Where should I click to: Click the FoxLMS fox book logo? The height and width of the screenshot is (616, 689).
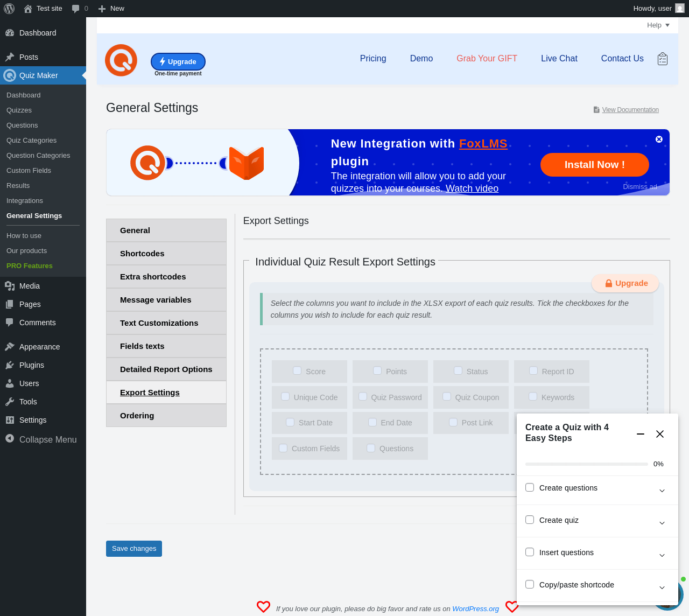tap(247, 163)
